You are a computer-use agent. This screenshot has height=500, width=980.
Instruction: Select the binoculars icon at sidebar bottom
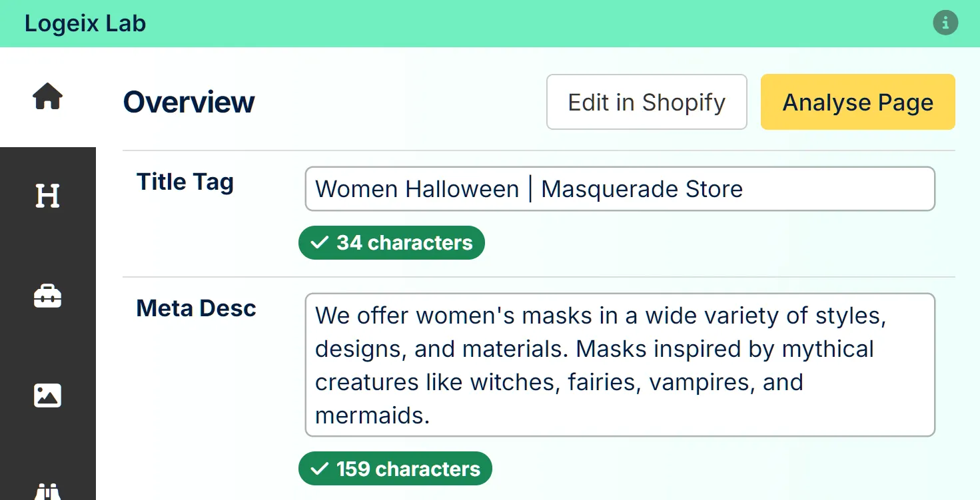pyautogui.click(x=47, y=493)
